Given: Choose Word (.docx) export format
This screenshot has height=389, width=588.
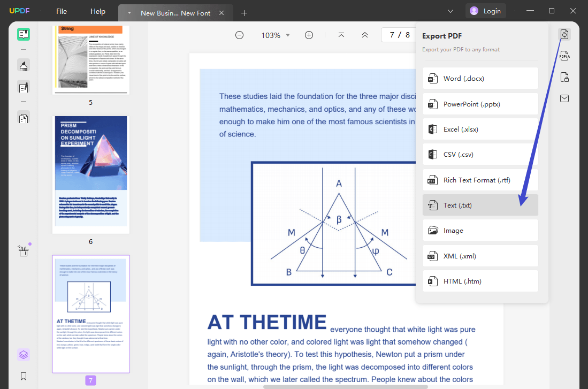Looking at the screenshot, I should [x=480, y=78].
